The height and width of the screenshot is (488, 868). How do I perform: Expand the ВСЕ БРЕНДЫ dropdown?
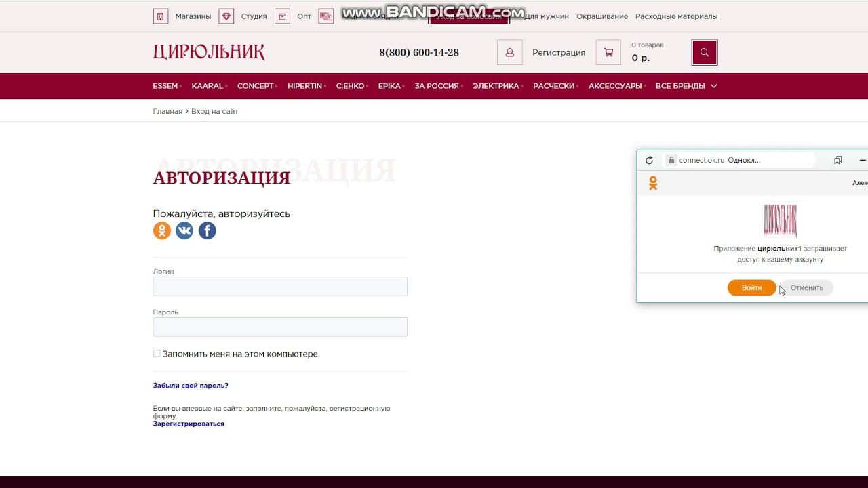686,86
